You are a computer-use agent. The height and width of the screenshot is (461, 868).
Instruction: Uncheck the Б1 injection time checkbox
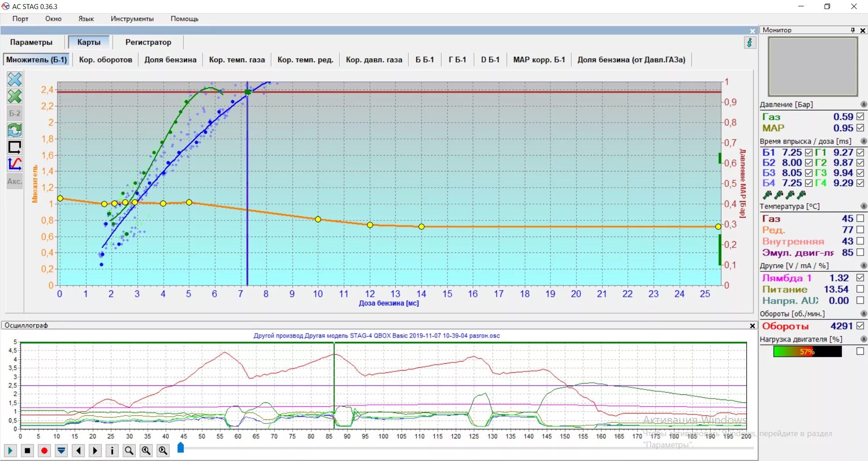pos(809,152)
